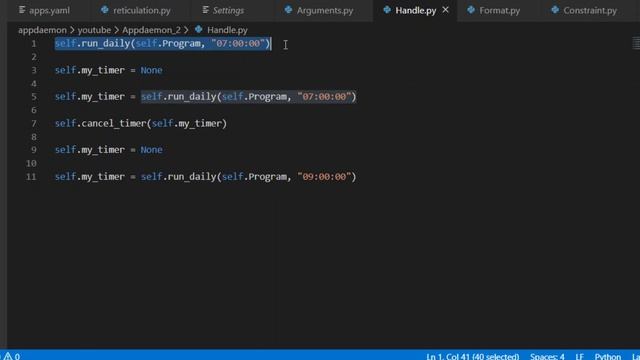Click the Python icon in breadcrumb path

pos(199,29)
